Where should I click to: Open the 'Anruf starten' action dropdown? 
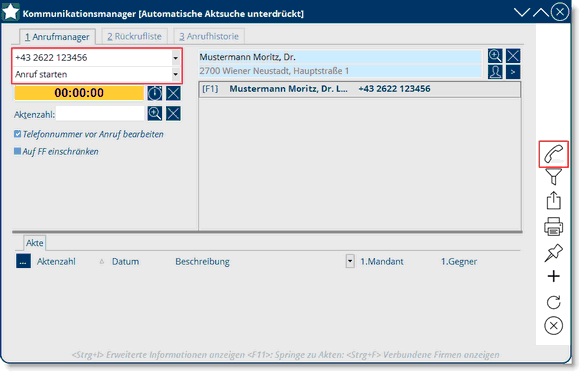click(176, 74)
